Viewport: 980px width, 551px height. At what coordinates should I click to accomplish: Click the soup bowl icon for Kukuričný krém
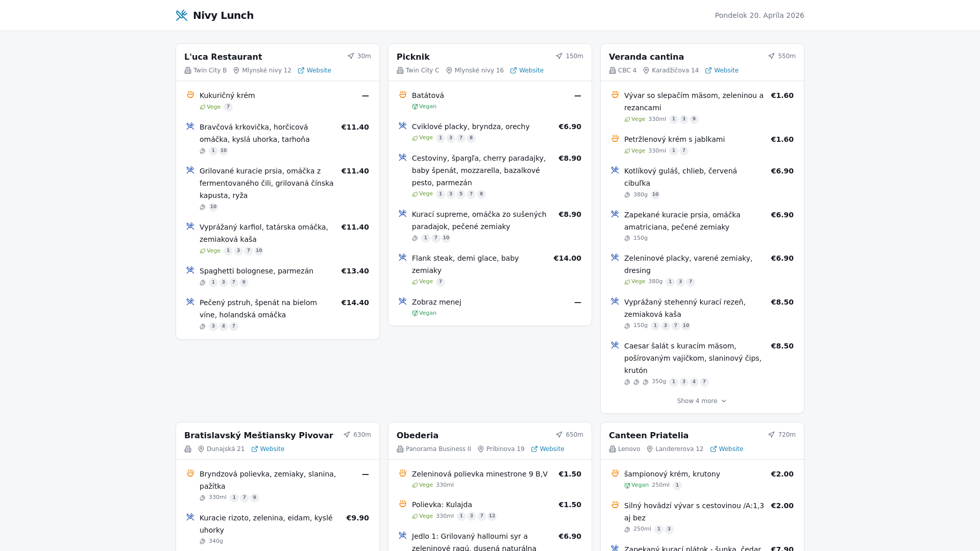(190, 94)
